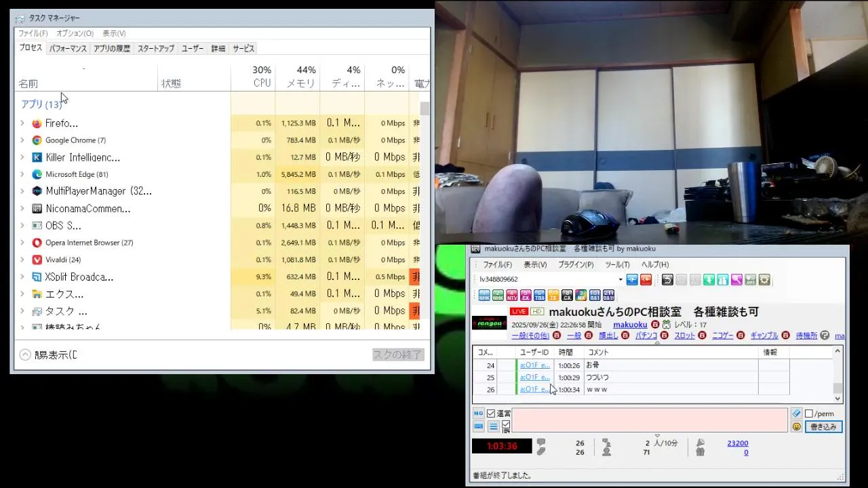Open the teal user list toolbar icon
Viewport: 868px width, 488px height.
coord(723,280)
